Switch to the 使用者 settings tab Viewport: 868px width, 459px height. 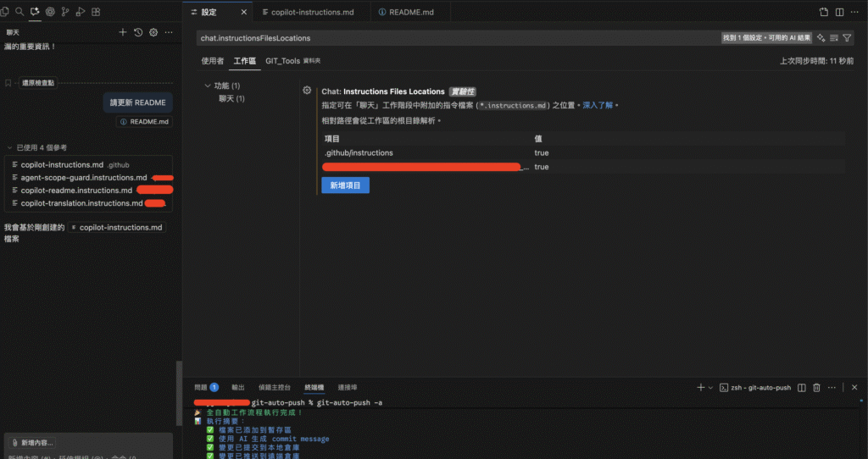click(213, 61)
